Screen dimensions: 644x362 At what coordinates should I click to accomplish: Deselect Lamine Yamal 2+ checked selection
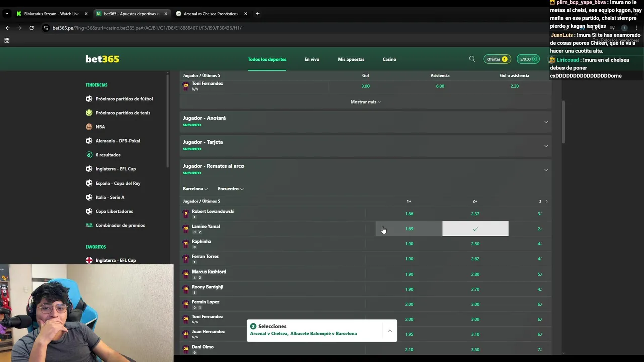tap(475, 229)
